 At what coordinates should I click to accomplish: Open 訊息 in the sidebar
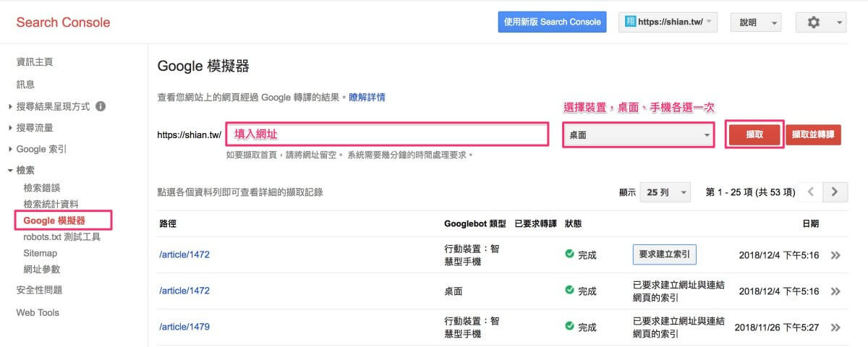coord(25,85)
